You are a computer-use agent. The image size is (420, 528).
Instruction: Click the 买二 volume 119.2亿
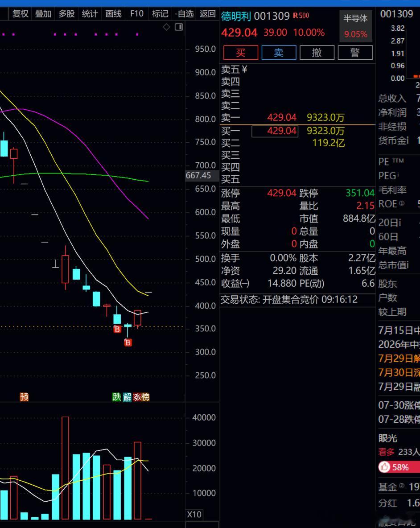pyautogui.click(x=329, y=143)
